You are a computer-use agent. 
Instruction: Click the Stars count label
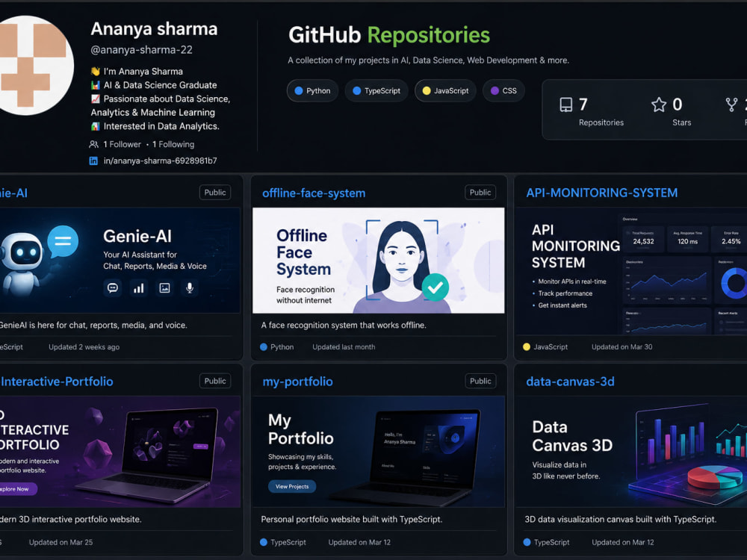point(682,122)
